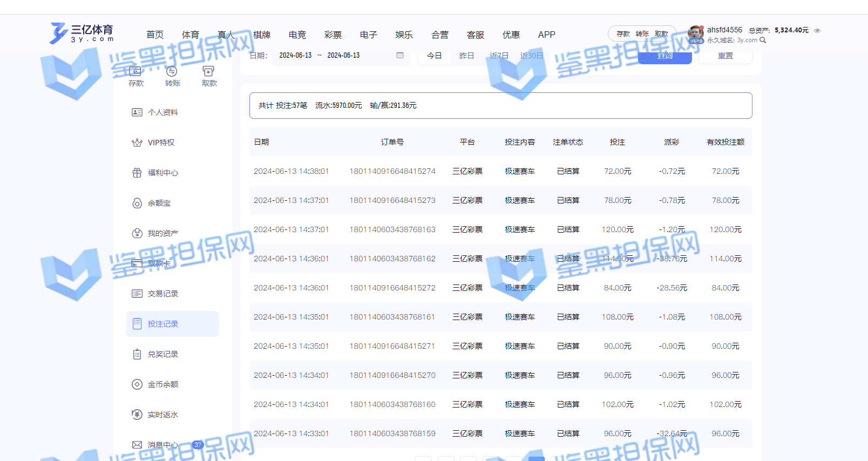The width and height of the screenshot is (868, 461).
Task: Toggle total assets visibility eye icon
Action: [x=817, y=31]
